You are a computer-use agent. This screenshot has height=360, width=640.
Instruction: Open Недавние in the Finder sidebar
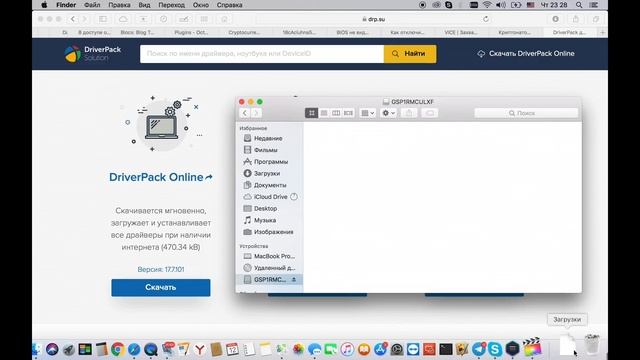coord(269,138)
